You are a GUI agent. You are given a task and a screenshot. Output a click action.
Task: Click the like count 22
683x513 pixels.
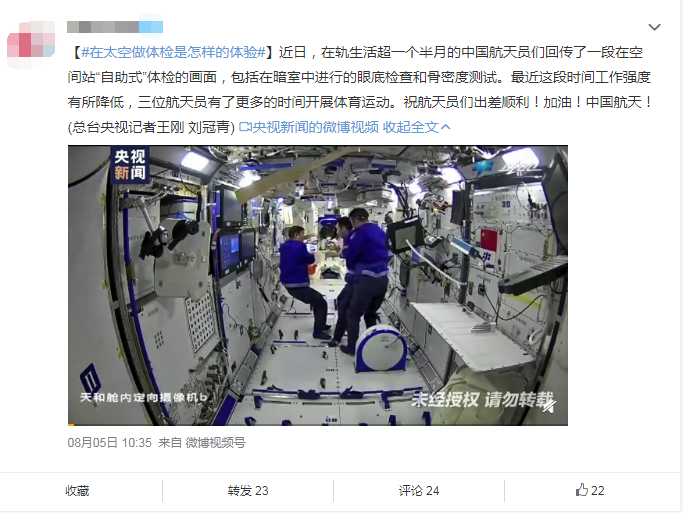[597, 491]
